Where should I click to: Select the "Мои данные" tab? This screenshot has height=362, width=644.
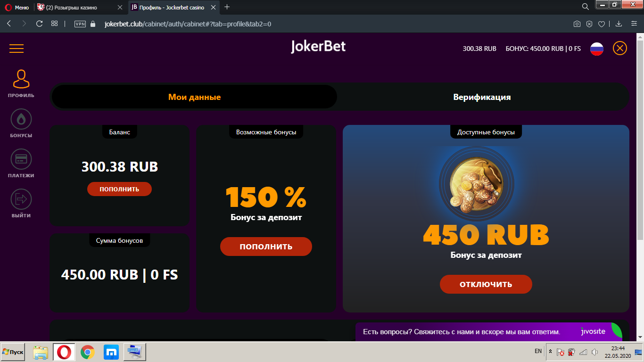tap(194, 97)
